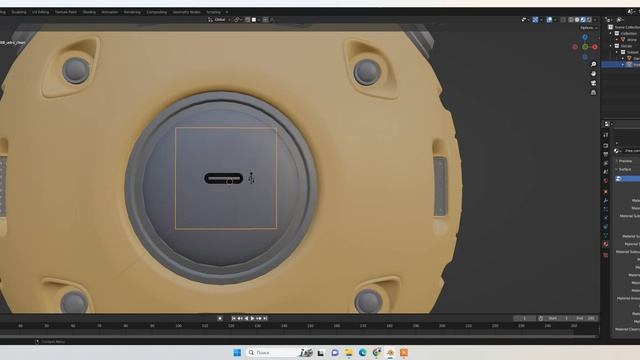Click the bright red X axis on gizmo
The width and height of the screenshot is (640, 360).
pyautogui.click(x=595, y=47)
